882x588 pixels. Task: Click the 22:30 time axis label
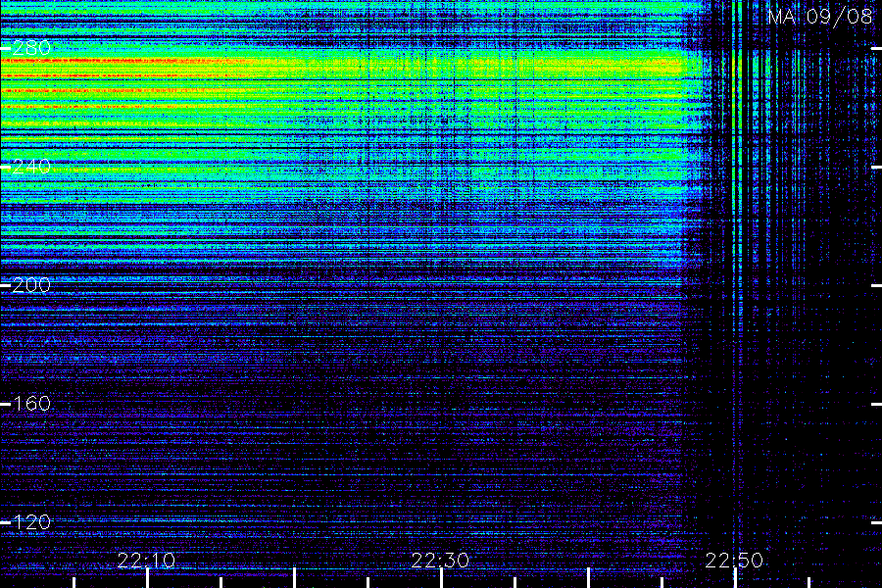[x=440, y=561]
